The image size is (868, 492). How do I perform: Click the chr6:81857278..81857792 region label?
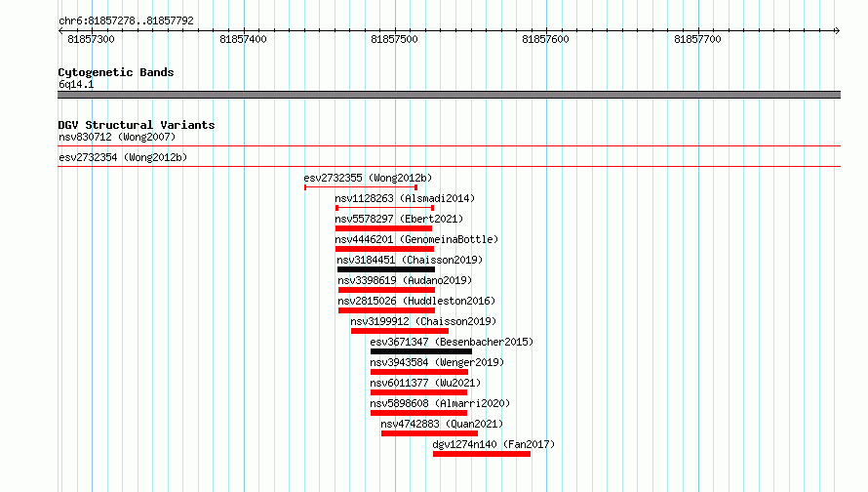(126, 20)
